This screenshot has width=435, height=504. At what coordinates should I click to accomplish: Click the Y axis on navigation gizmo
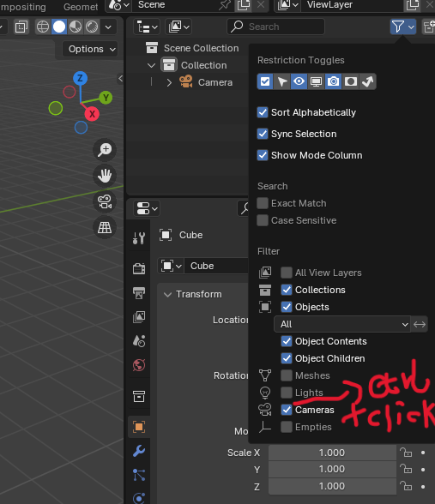(x=106, y=98)
